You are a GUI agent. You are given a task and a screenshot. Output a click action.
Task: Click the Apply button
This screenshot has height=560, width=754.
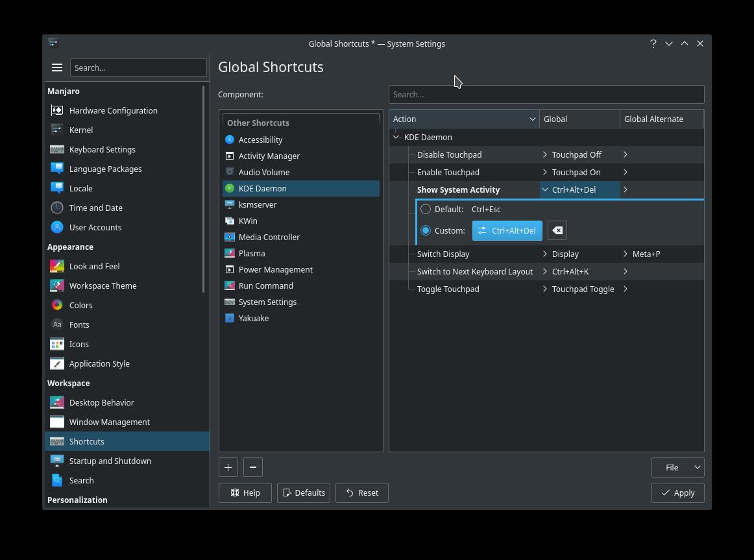pos(677,493)
